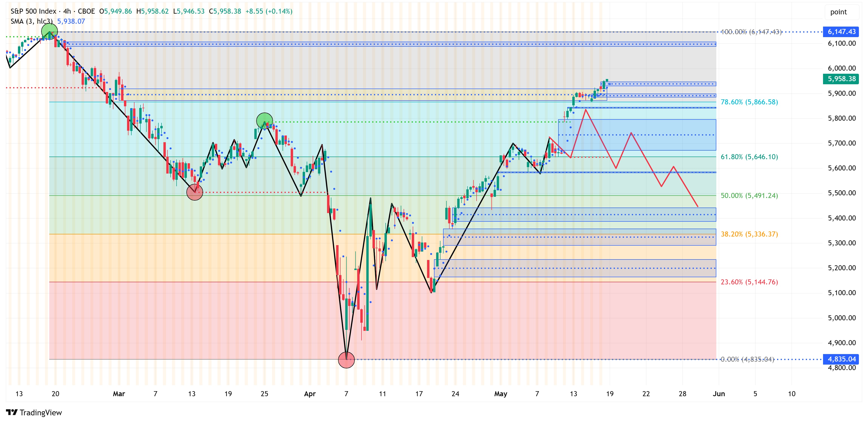Click the 5,200.00 price axis label
Screen dimensions: 868x423
tap(842, 268)
